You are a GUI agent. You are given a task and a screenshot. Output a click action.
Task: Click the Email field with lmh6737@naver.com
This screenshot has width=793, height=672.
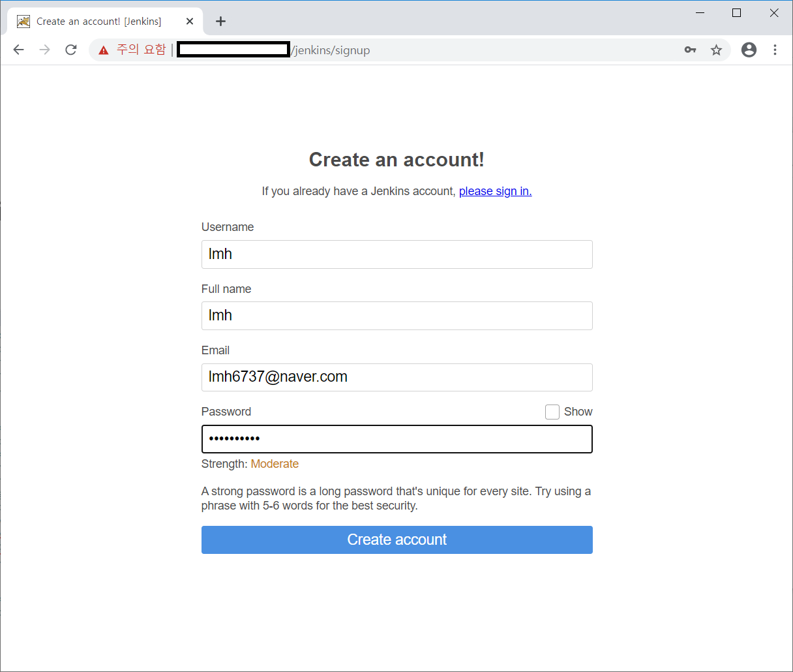[x=396, y=377]
